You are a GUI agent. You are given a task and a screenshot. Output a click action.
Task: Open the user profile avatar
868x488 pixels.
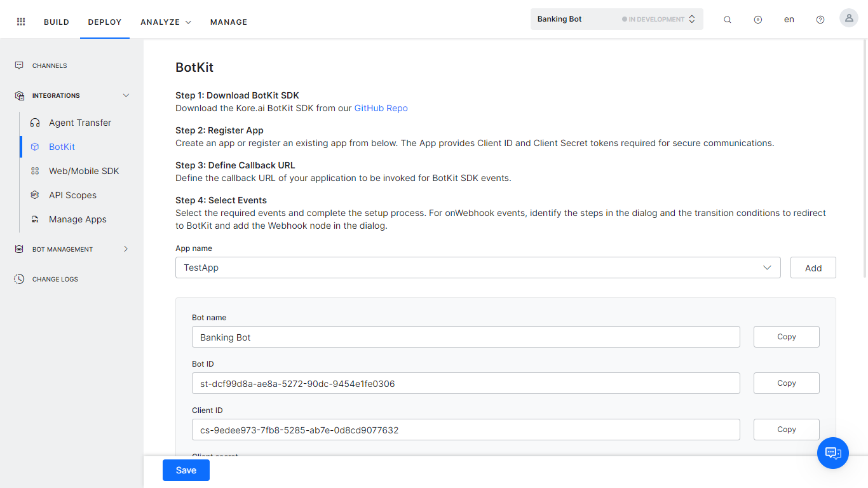[848, 18]
